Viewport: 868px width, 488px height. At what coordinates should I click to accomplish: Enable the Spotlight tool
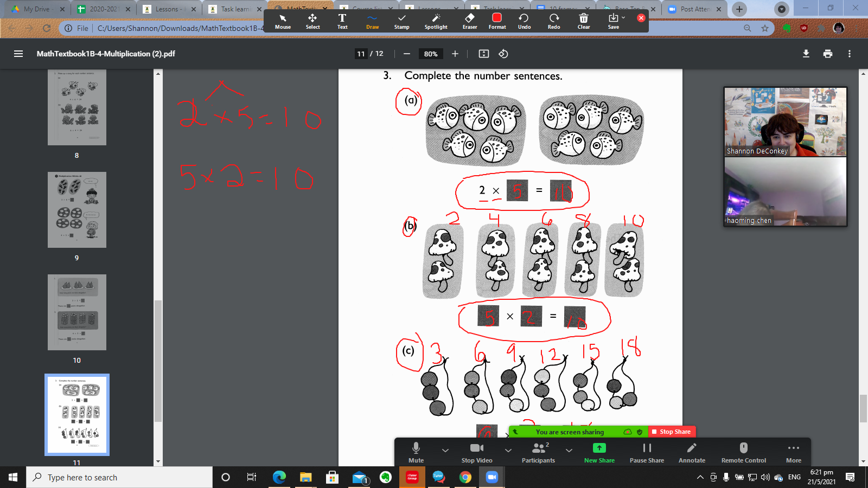click(x=436, y=21)
